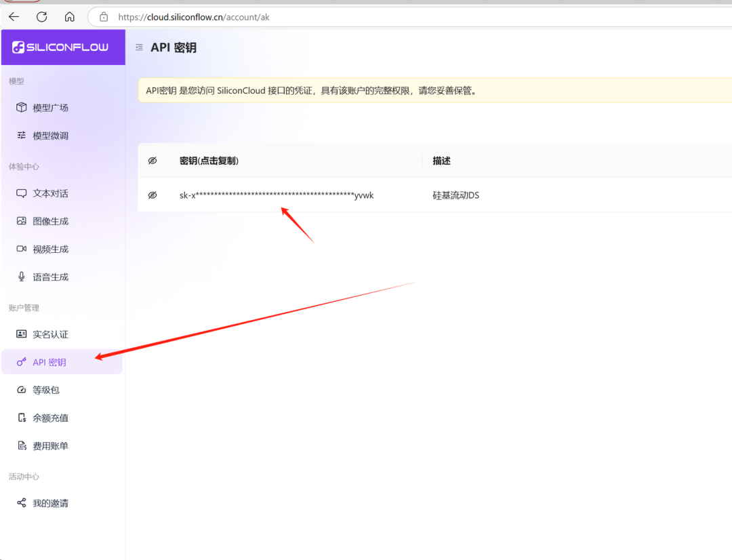
Task: Click the 账户管理 section label
Action: coord(24,308)
